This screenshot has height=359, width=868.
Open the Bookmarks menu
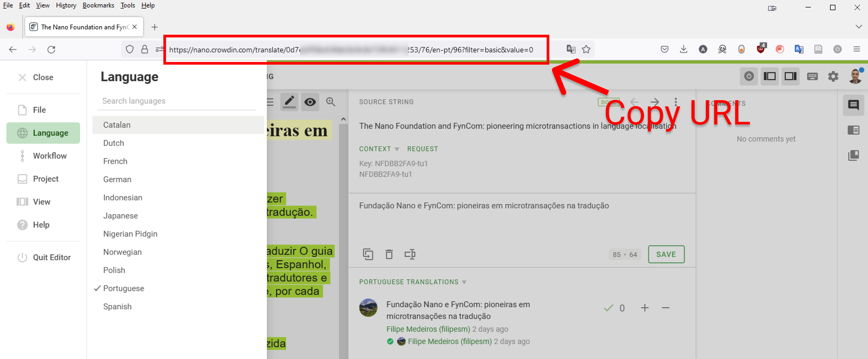point(98,5)
